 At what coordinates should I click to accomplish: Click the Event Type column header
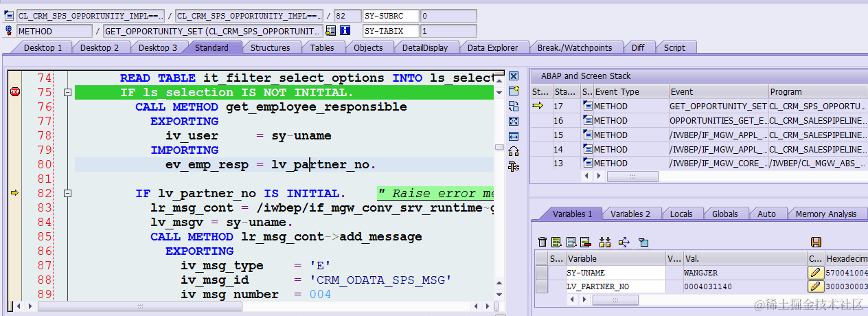coord(631,91)
